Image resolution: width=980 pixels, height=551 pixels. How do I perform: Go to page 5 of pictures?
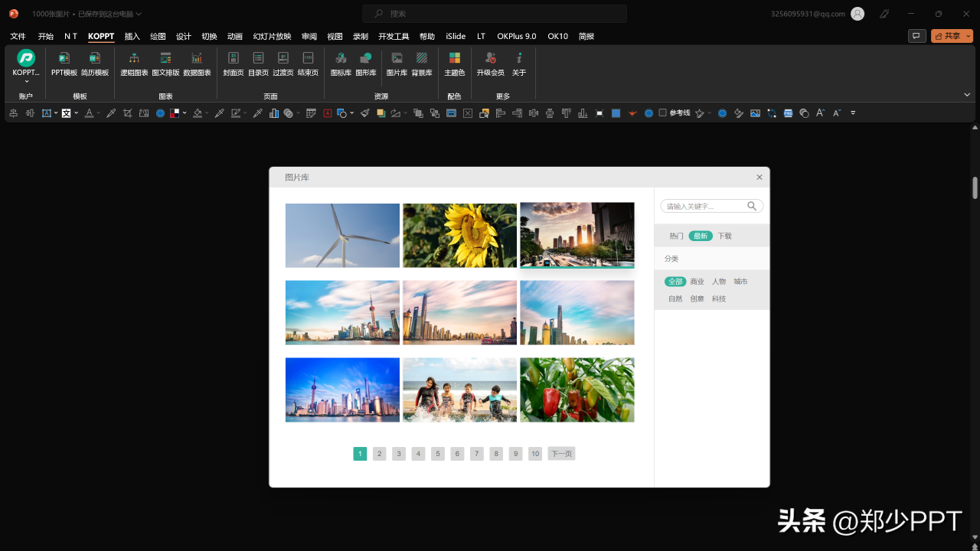pos(438,454)
